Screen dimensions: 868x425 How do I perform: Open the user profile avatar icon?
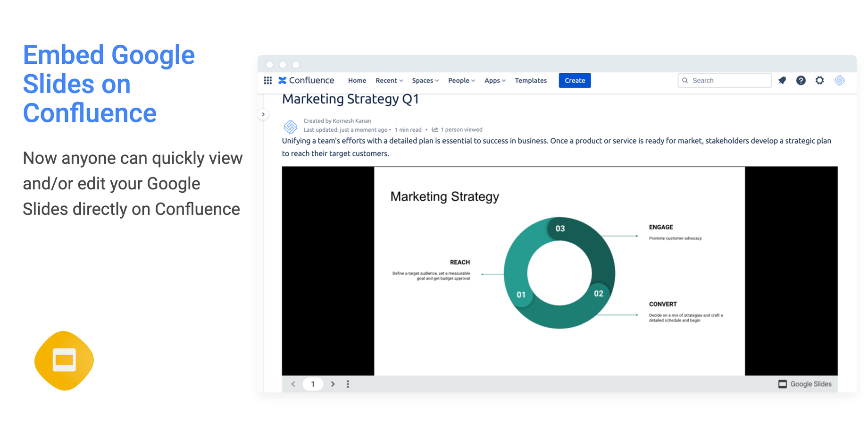(x=840, y=81)
